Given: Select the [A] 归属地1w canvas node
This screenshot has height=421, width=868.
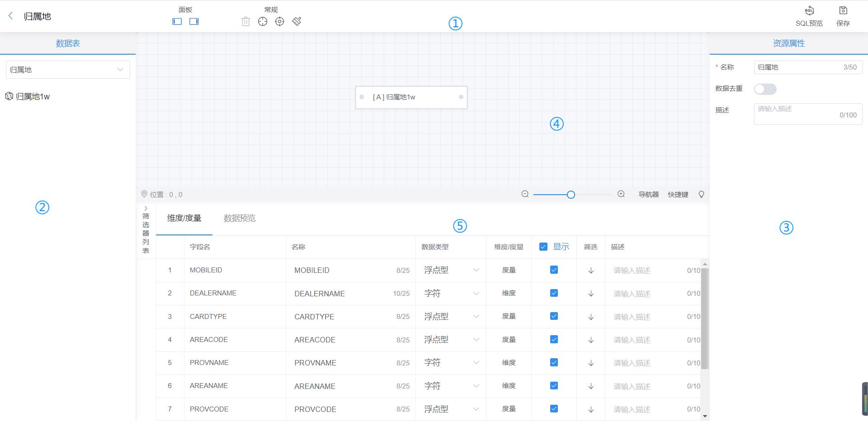Looking at the screenshot, I should (411, 97).
